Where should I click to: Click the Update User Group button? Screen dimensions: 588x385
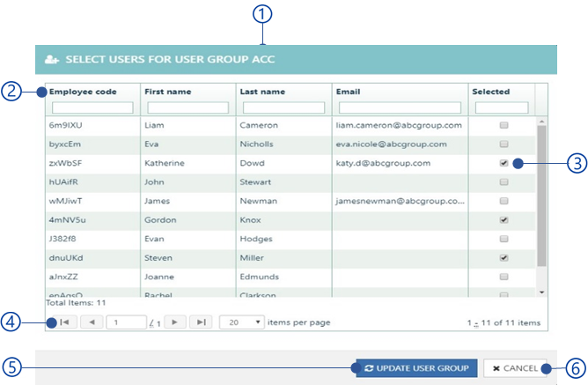(416, 368)
